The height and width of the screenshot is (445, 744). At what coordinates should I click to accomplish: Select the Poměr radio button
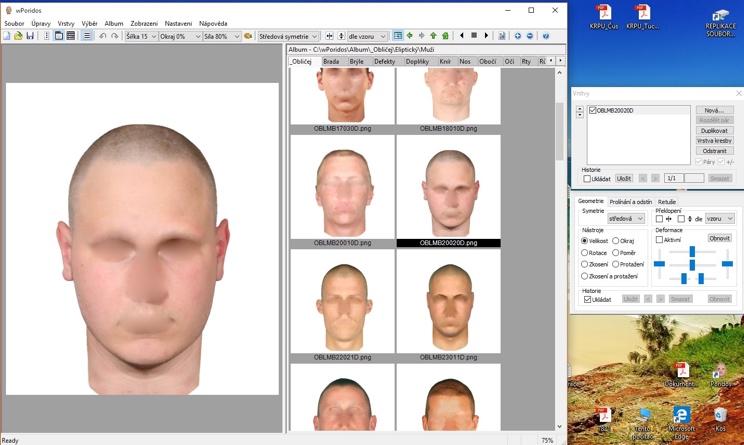[x=615, y=253]
